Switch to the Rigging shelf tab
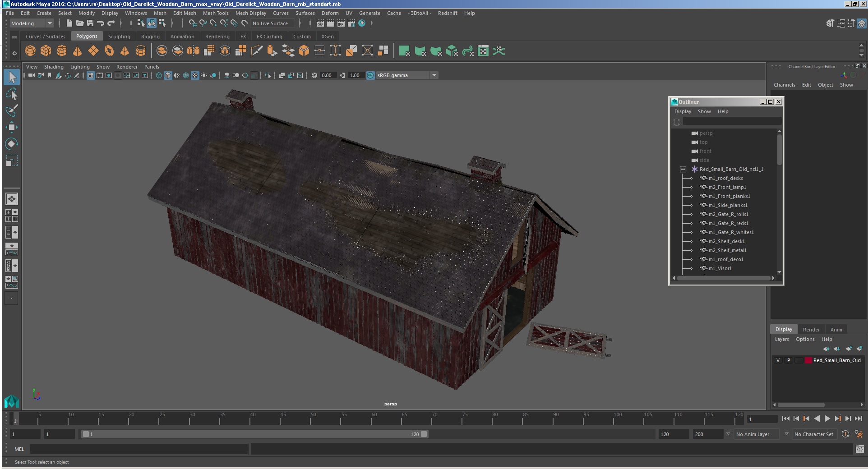Viewport: 868px width, 469px height. tap(150, 37)
